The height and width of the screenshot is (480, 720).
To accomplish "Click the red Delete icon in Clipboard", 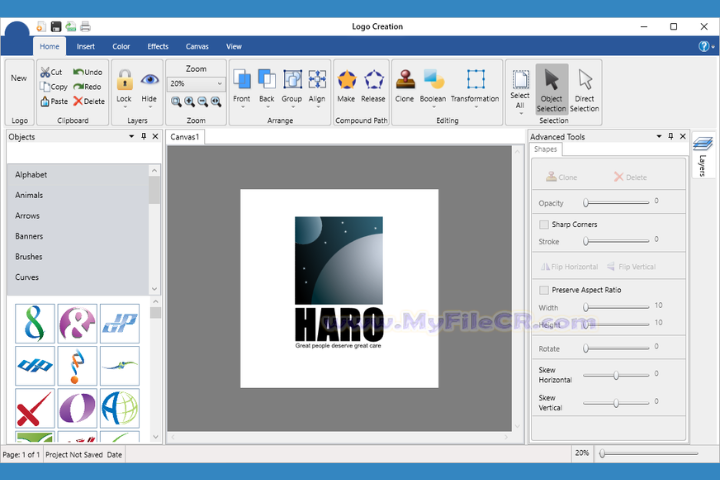I will click(x=78, y=101).
